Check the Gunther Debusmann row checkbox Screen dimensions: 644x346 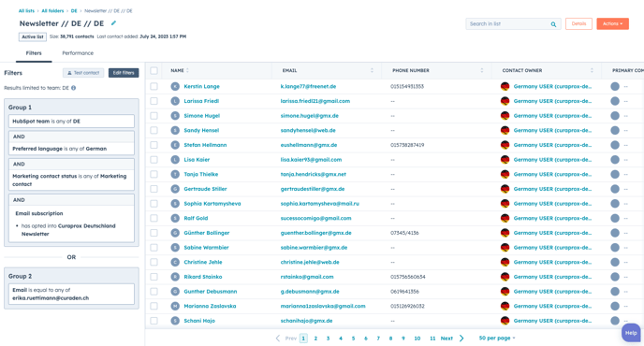click(x=154, y=292)
